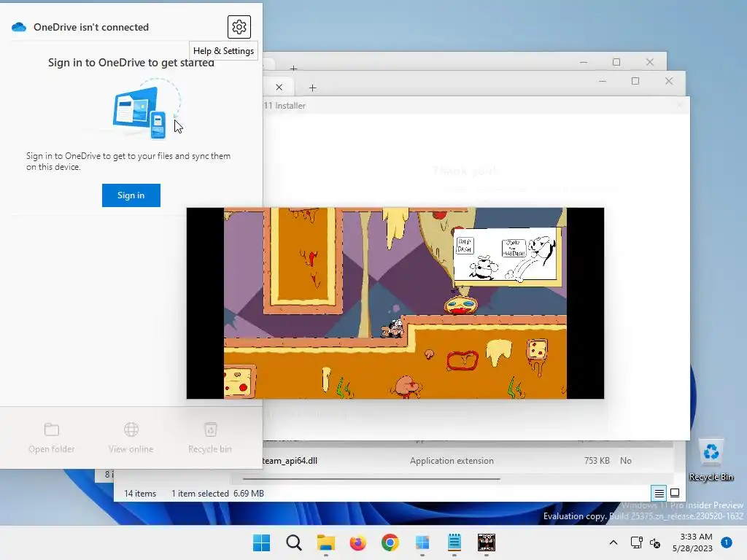Click Application extension type cell
This screenshot has width=747, height=560.
click(452, 461)
